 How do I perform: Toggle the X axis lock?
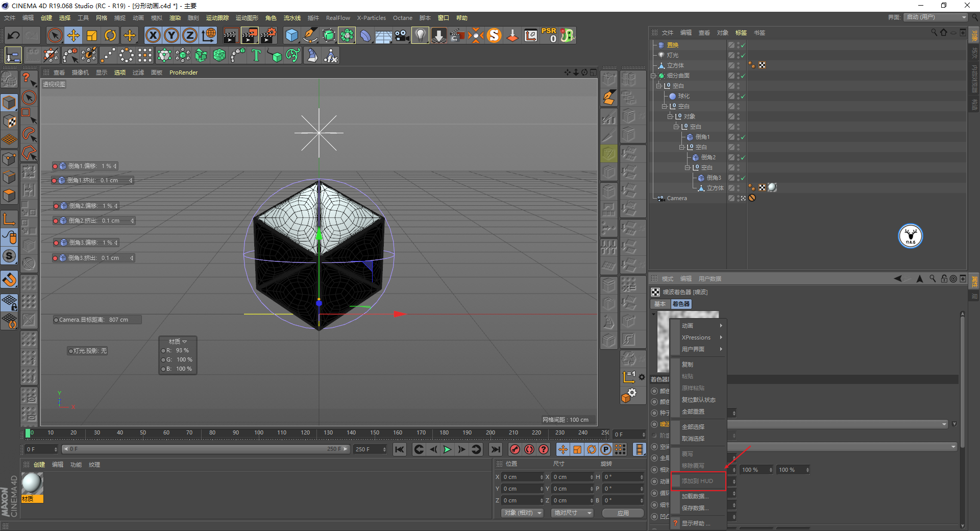(153, 35)
